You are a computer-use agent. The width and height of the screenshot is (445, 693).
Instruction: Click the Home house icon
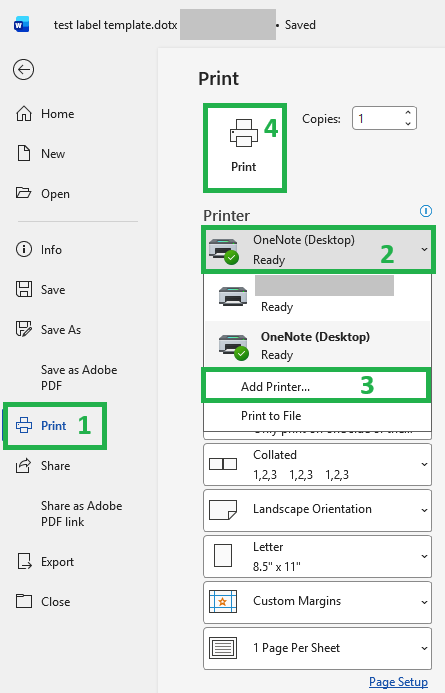coord(24,114)
